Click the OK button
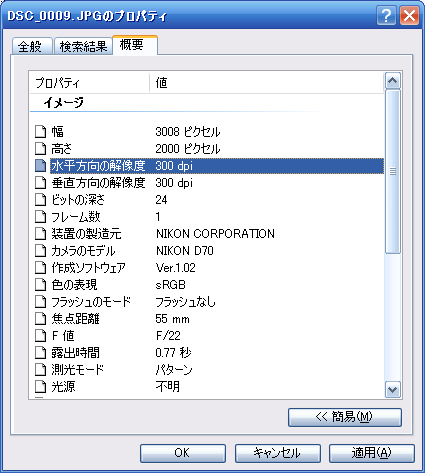425x473 pixels. point(183,453)
